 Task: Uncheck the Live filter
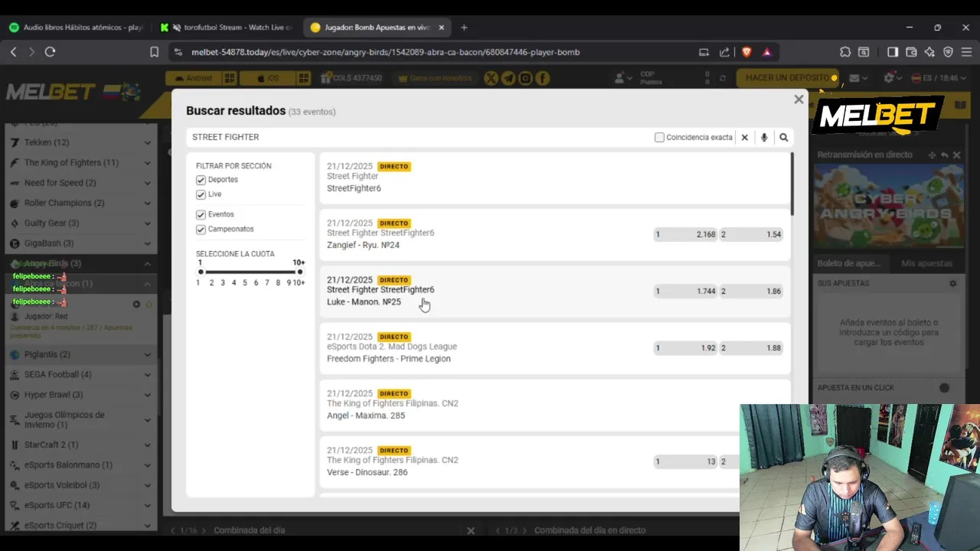pyautogui.click(x=201, y=194)
